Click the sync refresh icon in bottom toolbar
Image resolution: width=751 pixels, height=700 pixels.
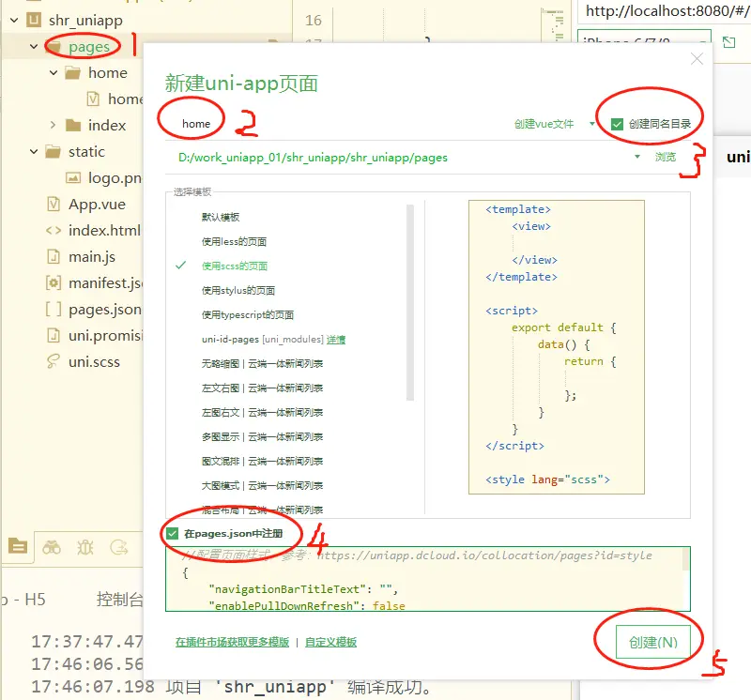(x=119, y=547)
